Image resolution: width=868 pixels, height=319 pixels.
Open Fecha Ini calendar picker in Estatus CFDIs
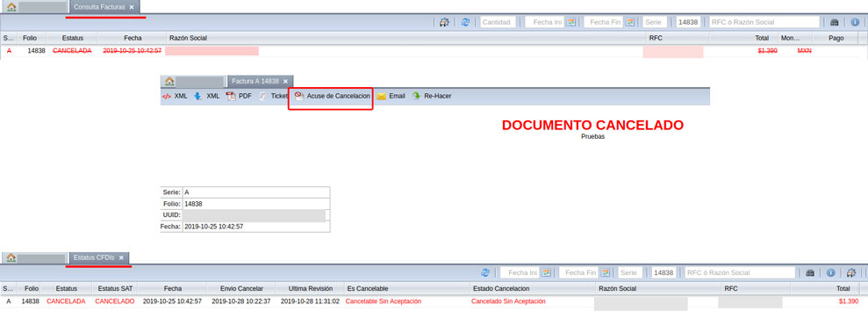tap(547, 272)
